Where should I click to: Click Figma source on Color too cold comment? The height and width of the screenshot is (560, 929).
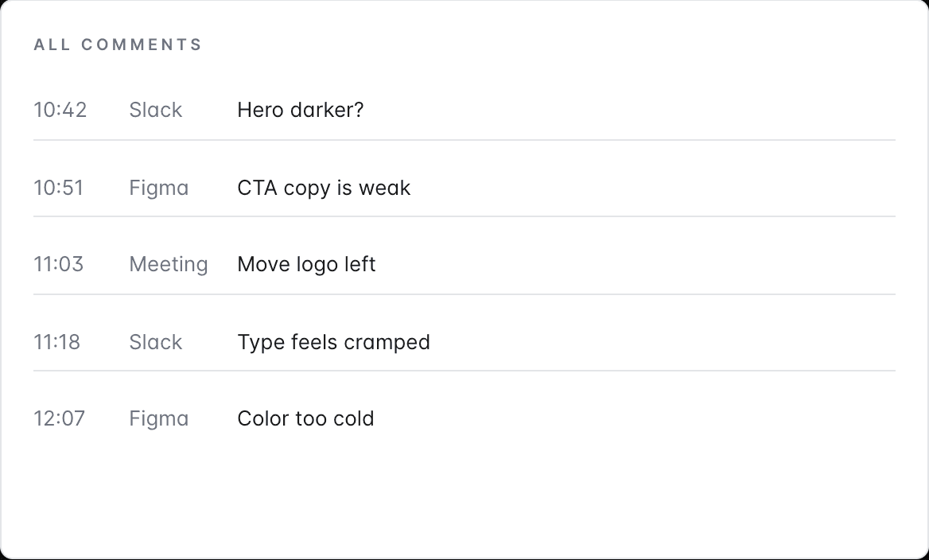tap(159, 418)
